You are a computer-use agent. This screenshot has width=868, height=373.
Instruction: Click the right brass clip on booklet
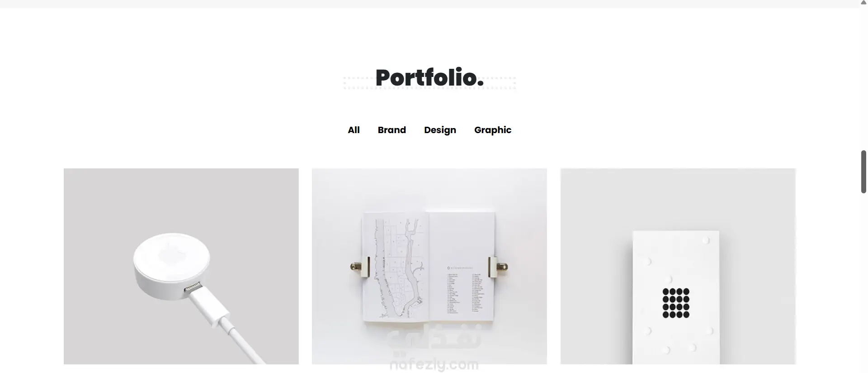pyautogui.click(x=498, y=267)
